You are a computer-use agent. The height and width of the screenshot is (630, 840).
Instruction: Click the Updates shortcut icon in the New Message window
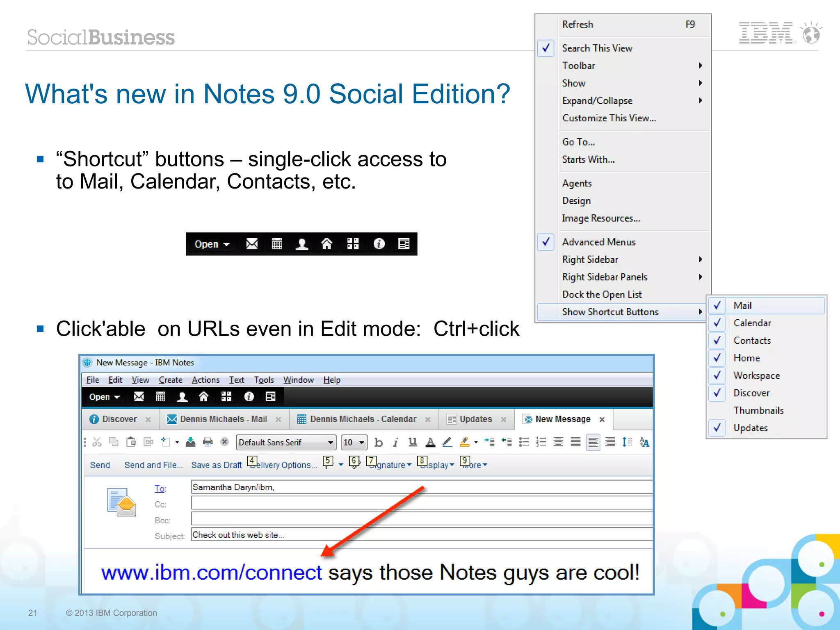[271, 397]
